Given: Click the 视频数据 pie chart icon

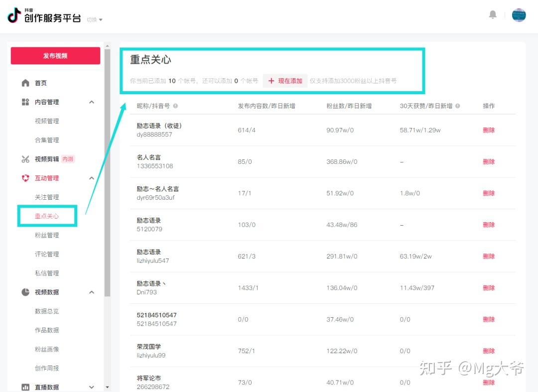Looking at the screenshot, I should (25, 292).
